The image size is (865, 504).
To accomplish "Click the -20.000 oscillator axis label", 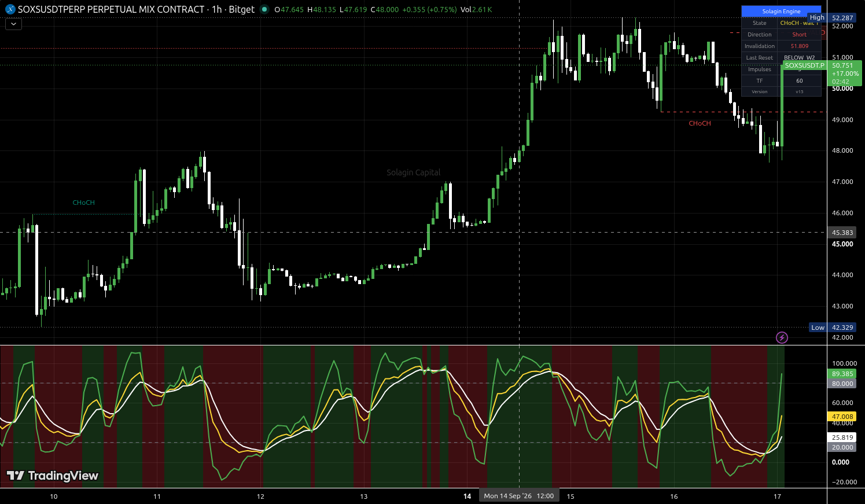I will (x=844, y=482).
